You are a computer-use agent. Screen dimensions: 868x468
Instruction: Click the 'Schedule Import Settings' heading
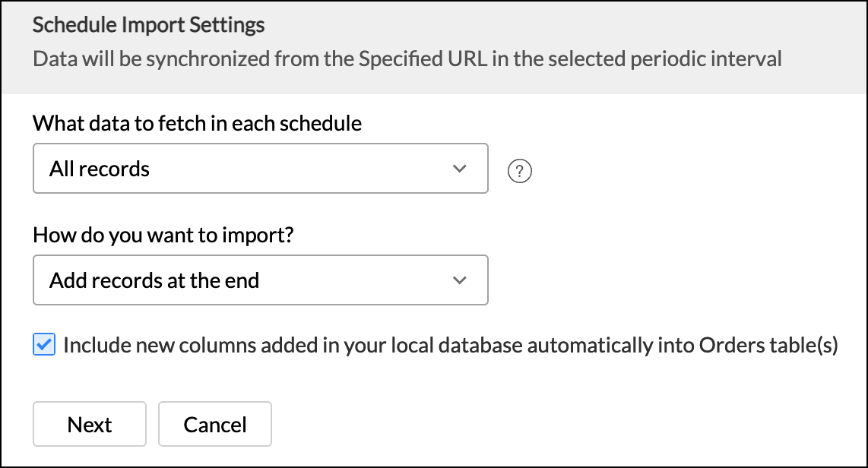[x=148, y=25]
